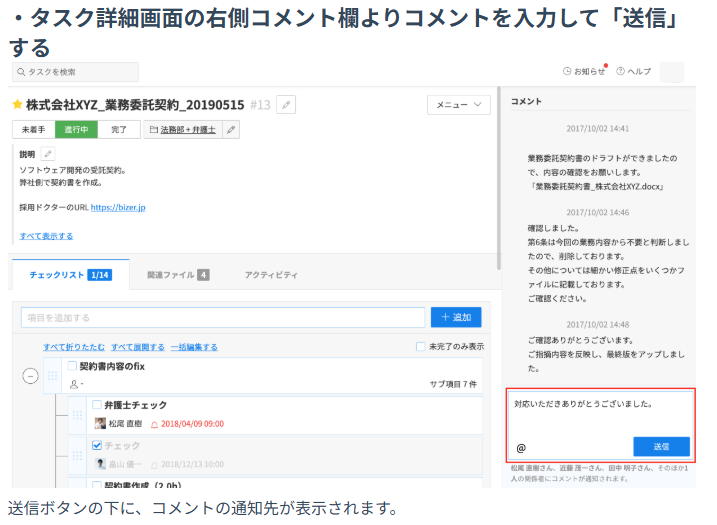Click the red due date 2018/04/09 09:00

click(193, 424)
